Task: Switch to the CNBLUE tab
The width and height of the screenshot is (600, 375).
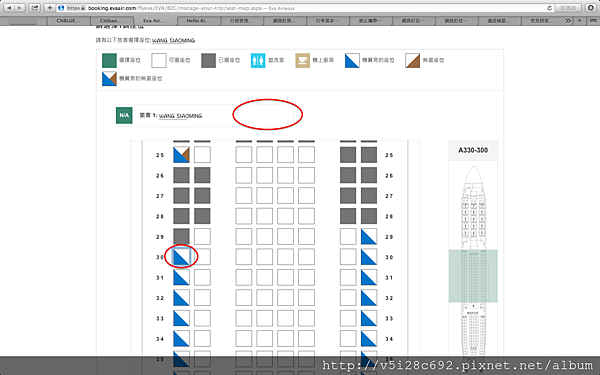Action: pyautogui.click(x=68, y=21)
